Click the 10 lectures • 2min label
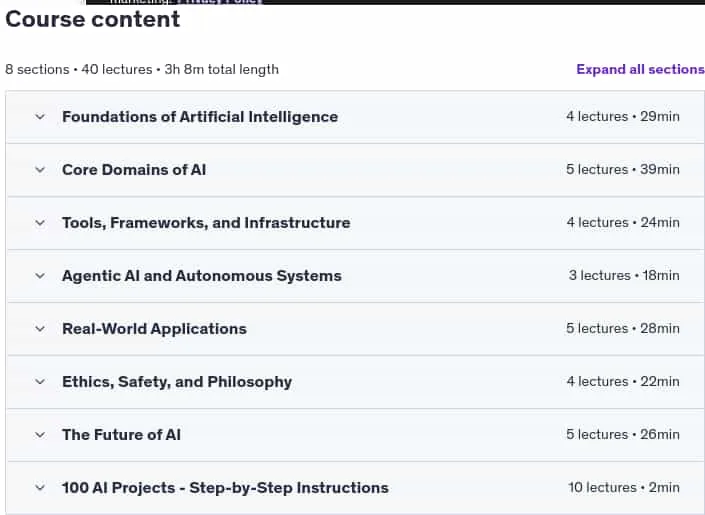Viewport: 705px width, 515px height. [x=624, y=488]
